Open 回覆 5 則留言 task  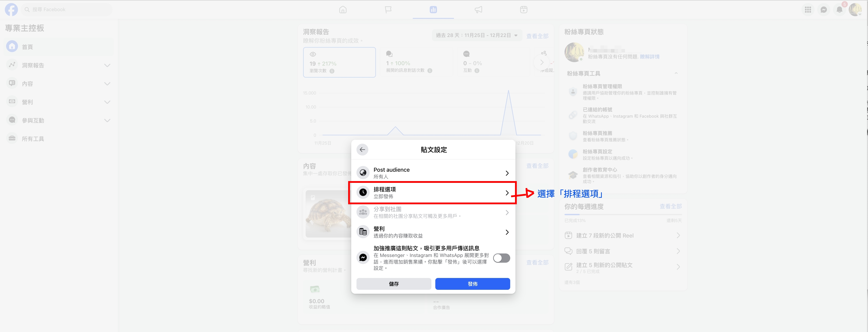pyautogui.click(x=623, y=251)
